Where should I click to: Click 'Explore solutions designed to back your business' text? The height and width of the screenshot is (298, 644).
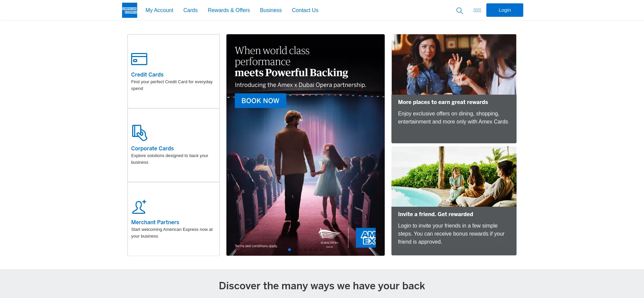pos(170,159)
